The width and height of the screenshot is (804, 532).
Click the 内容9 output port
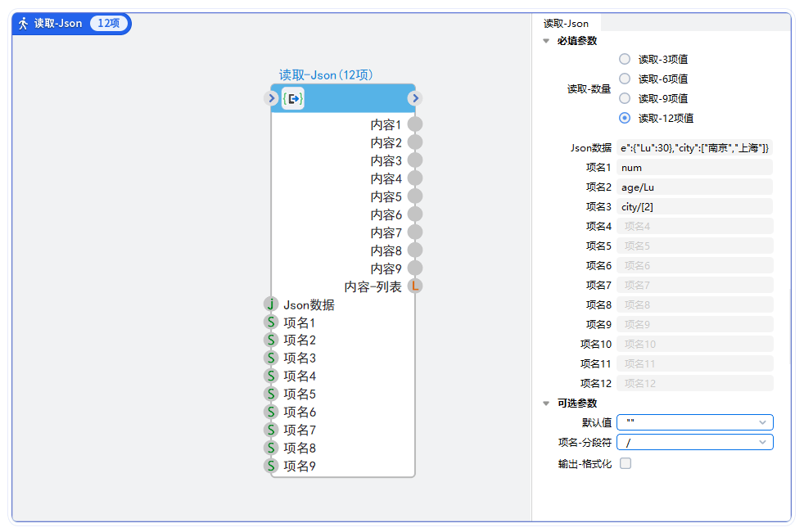[x=415, y=268]
